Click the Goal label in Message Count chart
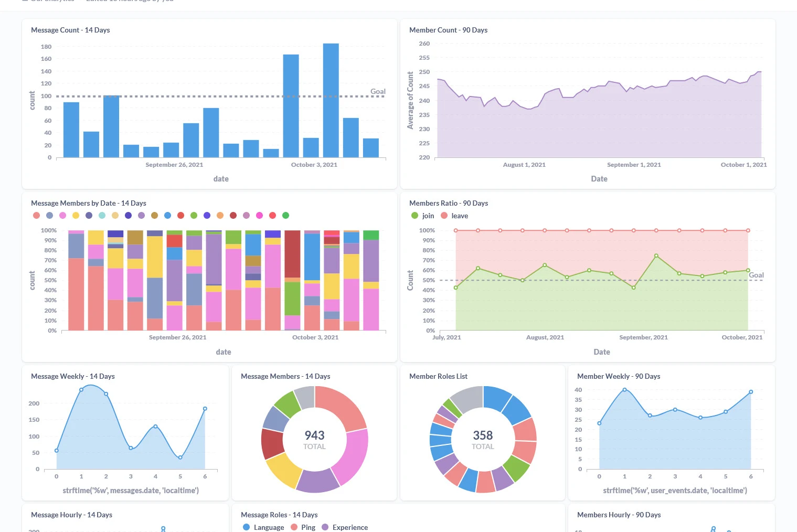The image size is (797, 532). click(378, 91)
